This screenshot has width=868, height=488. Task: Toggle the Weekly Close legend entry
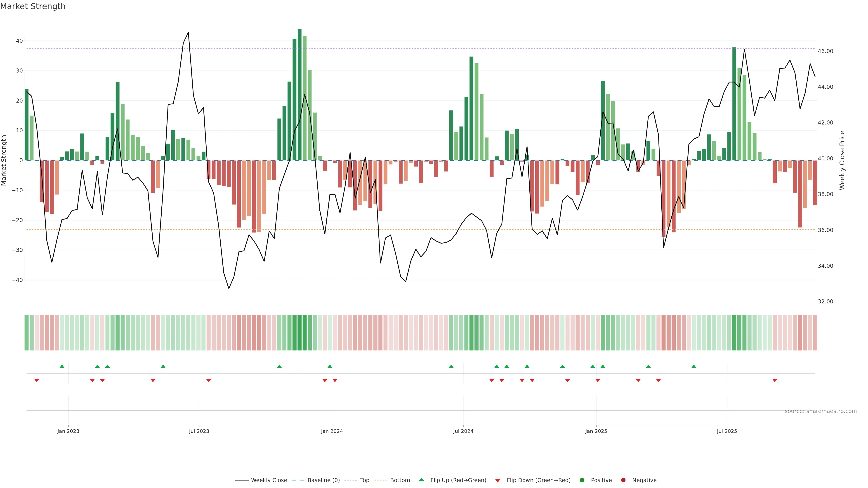click(x=261, y=480)
